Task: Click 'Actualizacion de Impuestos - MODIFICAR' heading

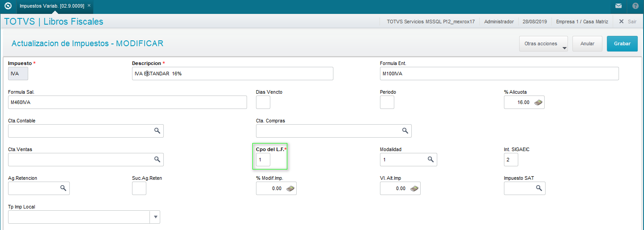Action: [x=87, y=43]
